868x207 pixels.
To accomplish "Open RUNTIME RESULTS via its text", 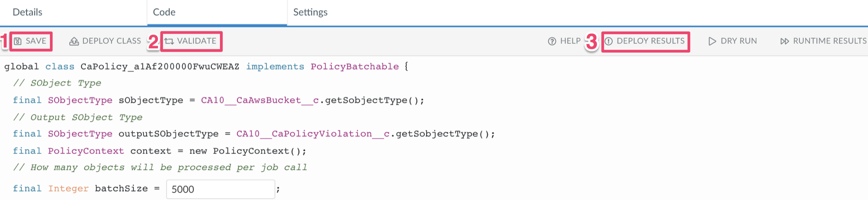I will pos(829,41).
